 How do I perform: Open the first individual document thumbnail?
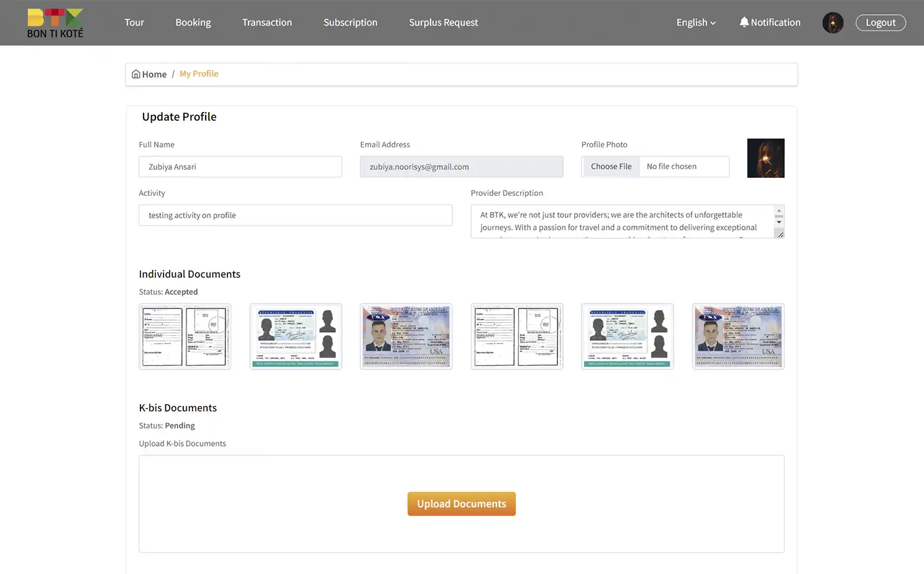185,336
